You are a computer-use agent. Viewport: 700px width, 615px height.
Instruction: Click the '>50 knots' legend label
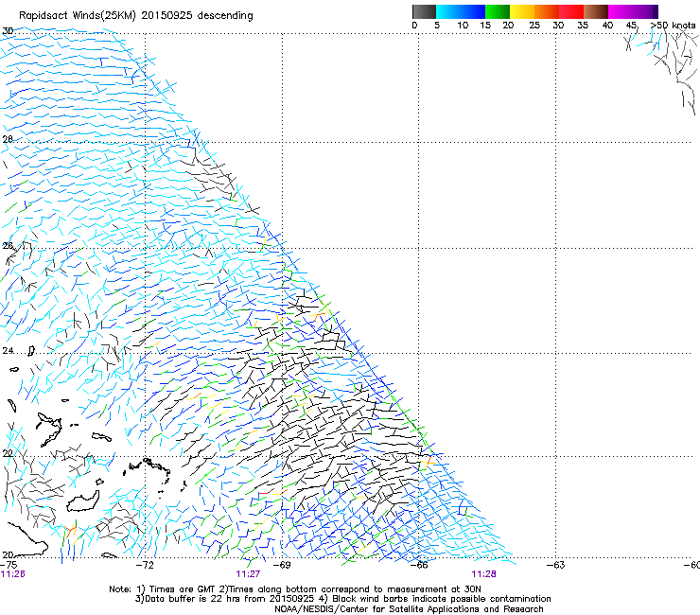click(x=673, y=25)
